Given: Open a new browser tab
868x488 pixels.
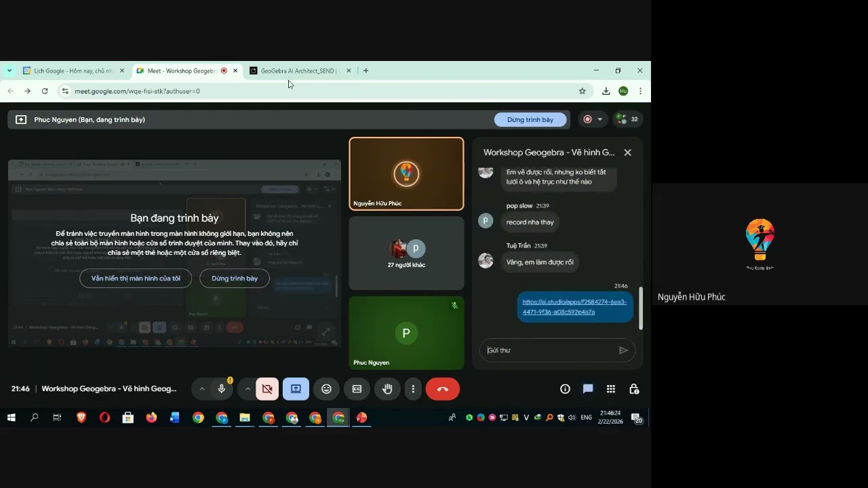Looking at the screenshot, I should [366, 70].
